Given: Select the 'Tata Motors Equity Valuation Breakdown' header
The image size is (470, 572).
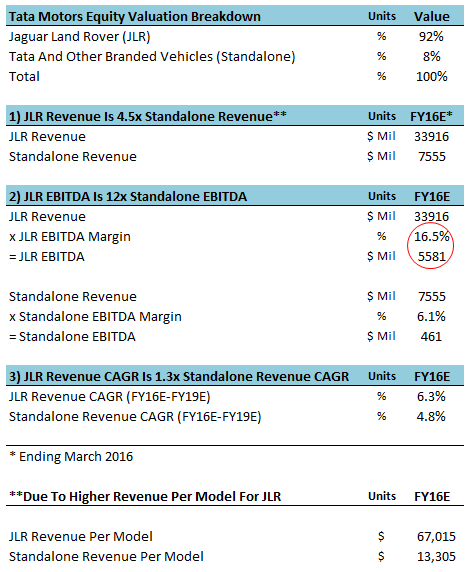Looking at the screenshot, I should [x=135, y=17].
